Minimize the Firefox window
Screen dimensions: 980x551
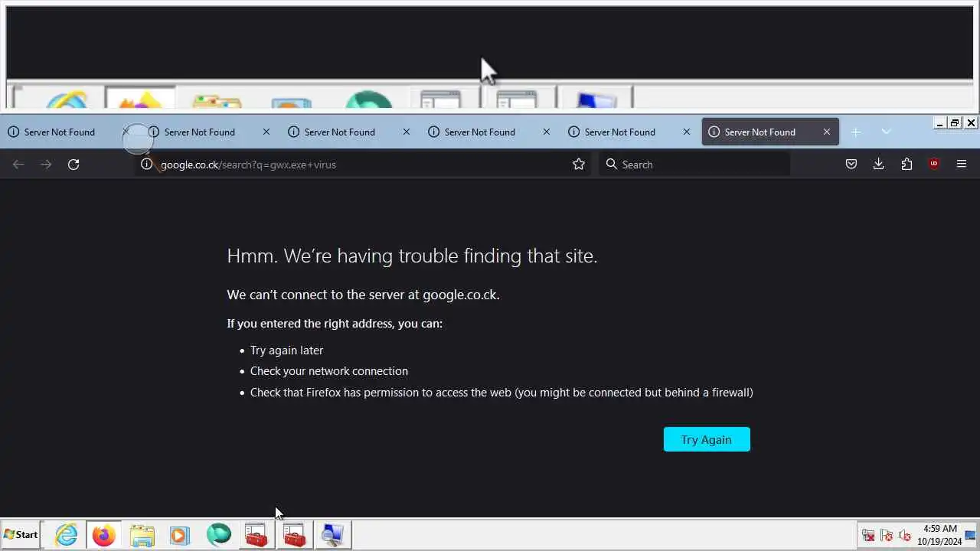coord(939,122)
